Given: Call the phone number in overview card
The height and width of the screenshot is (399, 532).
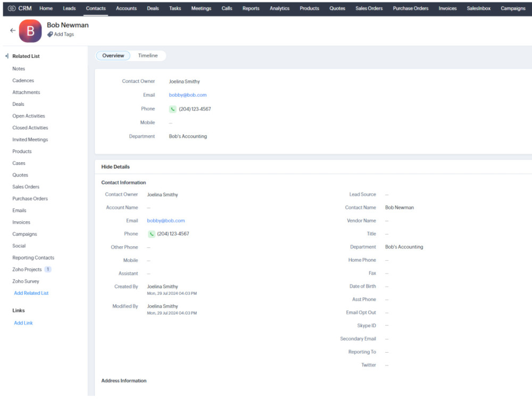Looking at the screenshot, I should [173, 109].
